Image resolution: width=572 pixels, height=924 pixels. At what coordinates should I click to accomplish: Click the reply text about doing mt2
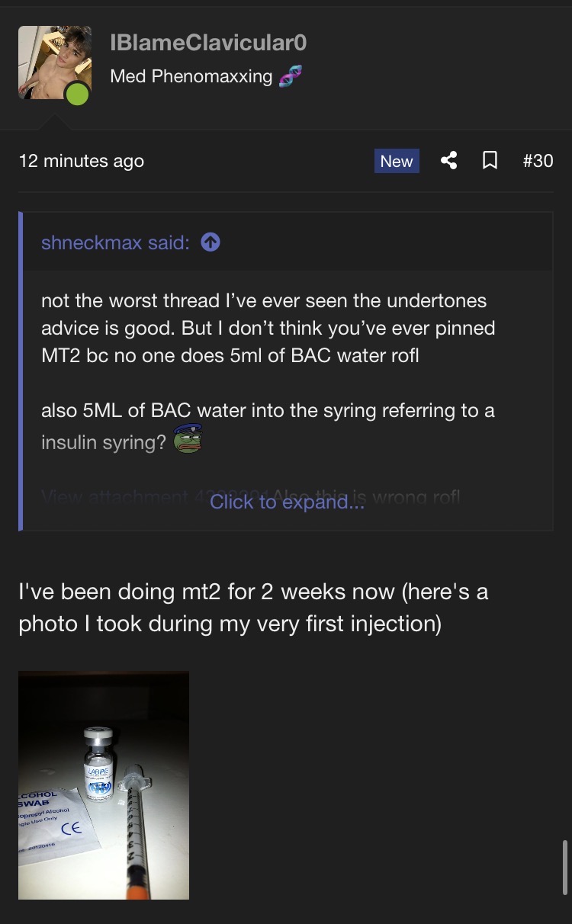point(253,608)
